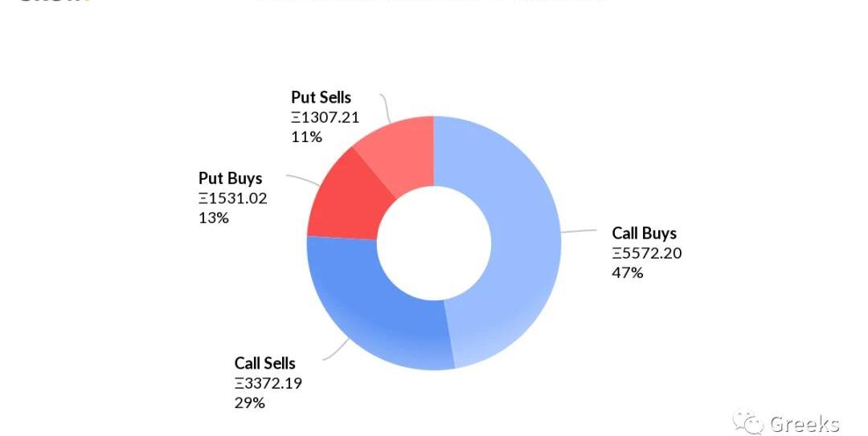Click the Call Buys label

click(645, 234)
